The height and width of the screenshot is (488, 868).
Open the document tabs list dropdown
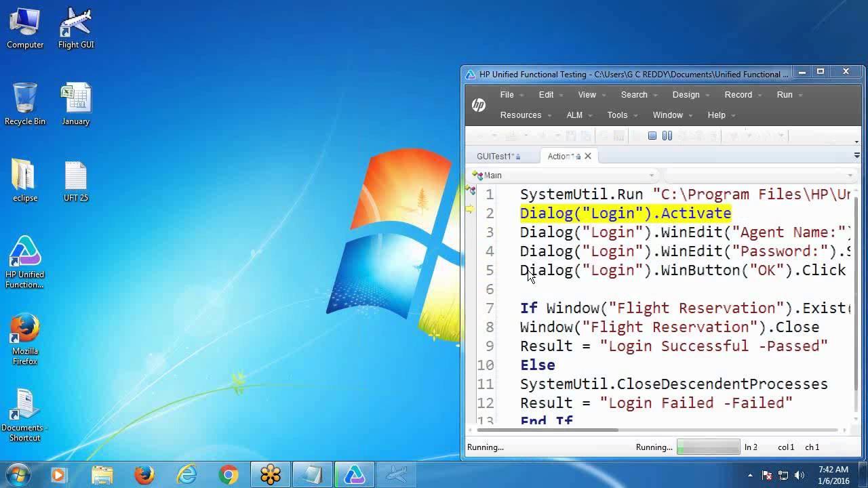(x=857, y=156)
